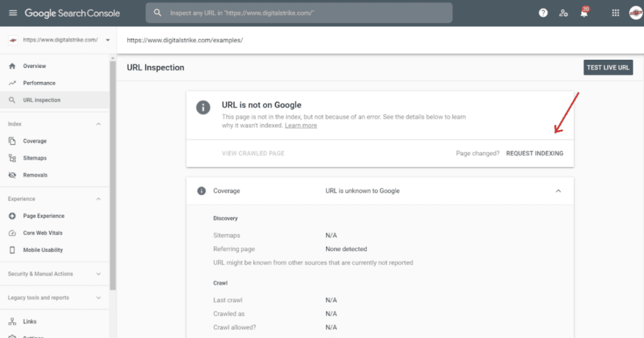Open notifications bell with 20 badge
Screen dimensions: 644x338
click(x=584, y=13)
